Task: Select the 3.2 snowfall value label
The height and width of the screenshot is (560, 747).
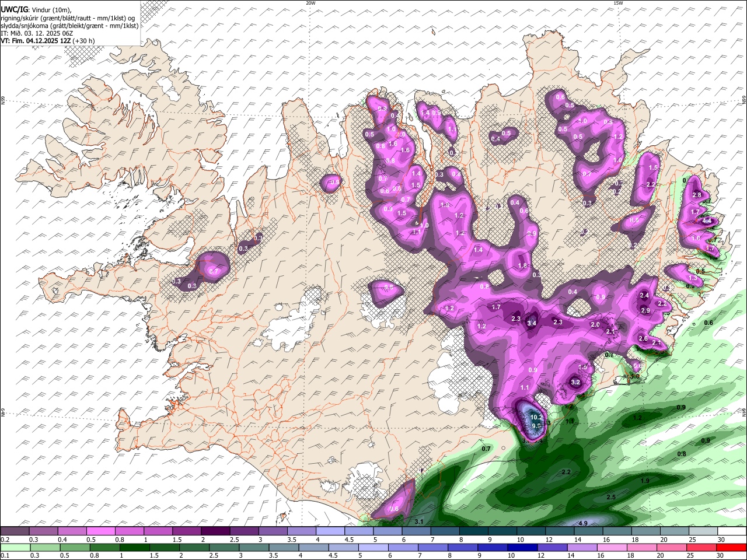Action: click(x=575, y=383)
